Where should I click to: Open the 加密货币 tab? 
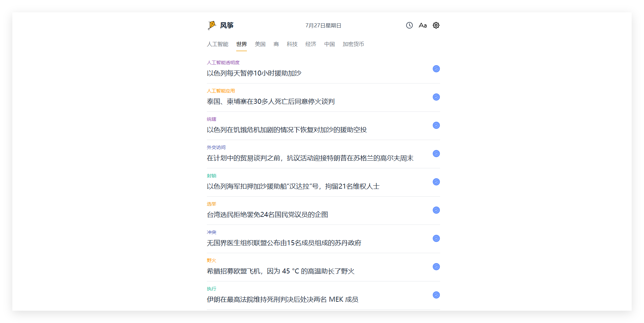click(353, 44)
